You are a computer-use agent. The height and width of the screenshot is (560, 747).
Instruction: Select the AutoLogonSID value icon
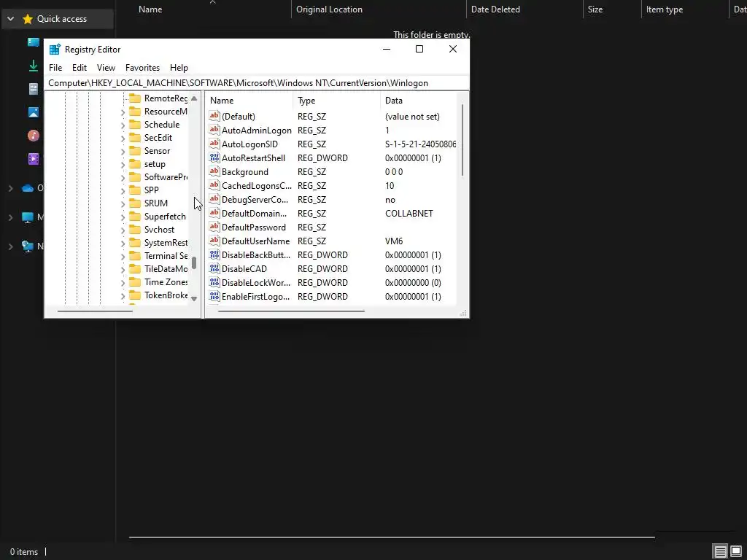(214, 144)
